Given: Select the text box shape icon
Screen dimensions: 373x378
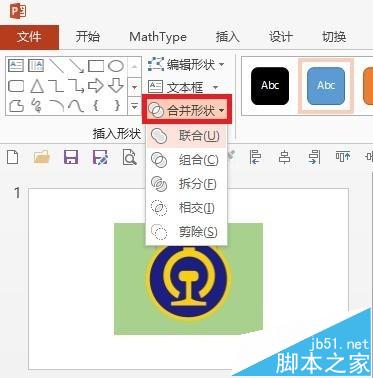Looking at the screenshot, I should [x=16, y=65].
